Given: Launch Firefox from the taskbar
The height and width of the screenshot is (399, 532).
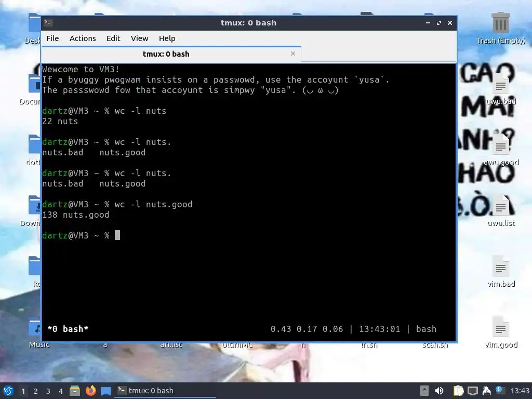Looking at the screenshot, I should coord(90,391).
